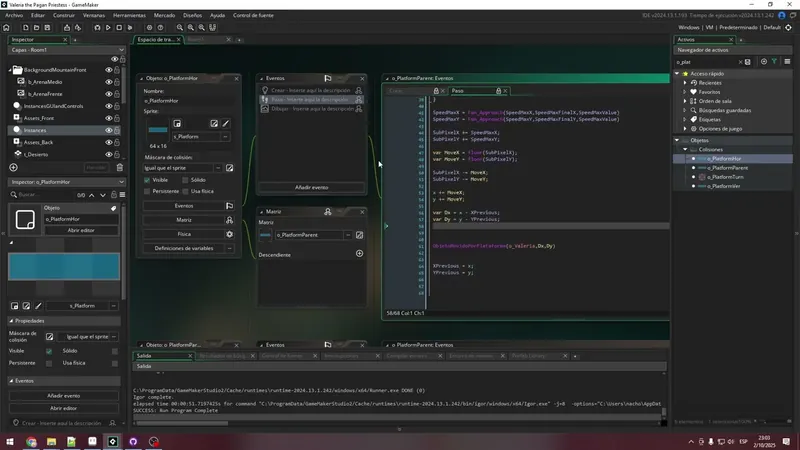Hide the Assets_Front layer

click(109, 118)
